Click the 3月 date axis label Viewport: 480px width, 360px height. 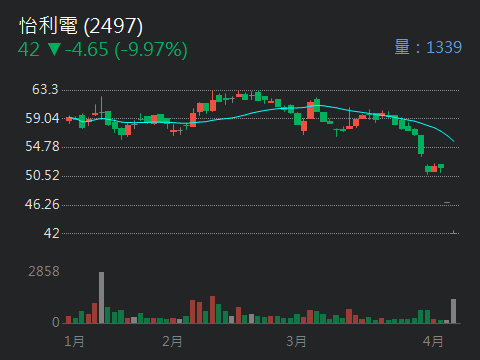pyautogui.click(x=296, y=342)
